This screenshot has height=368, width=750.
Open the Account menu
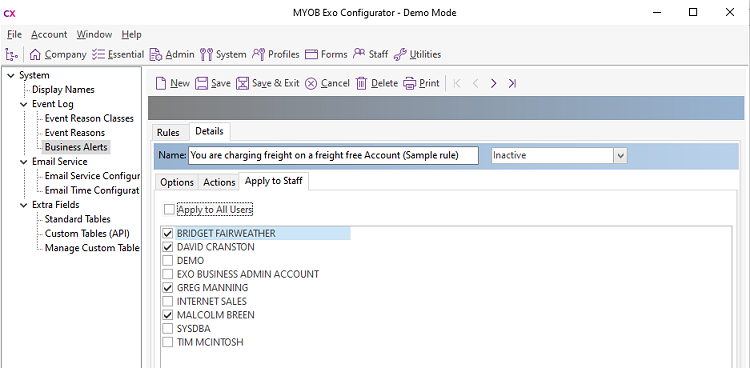tap(49, 34)
